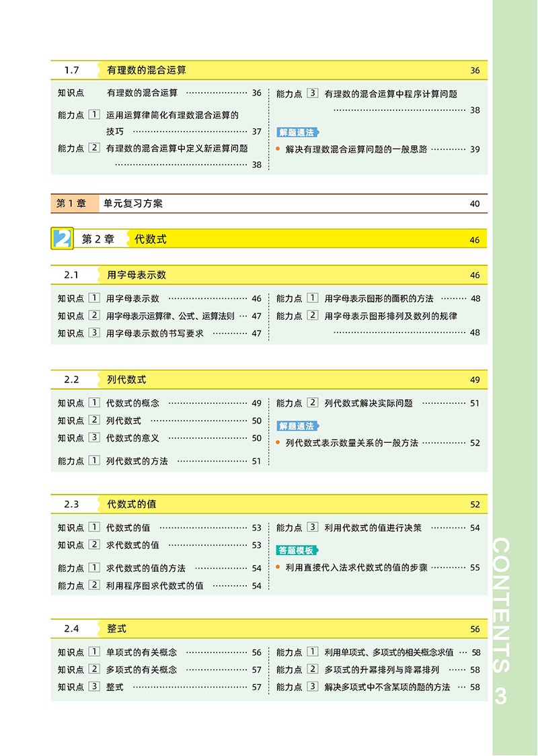
Task: Expand the 2.3 代数式的值 section heading
Action: click(131, 504)
